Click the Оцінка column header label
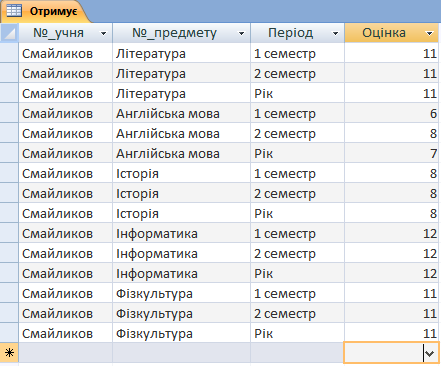 (384, 33)
